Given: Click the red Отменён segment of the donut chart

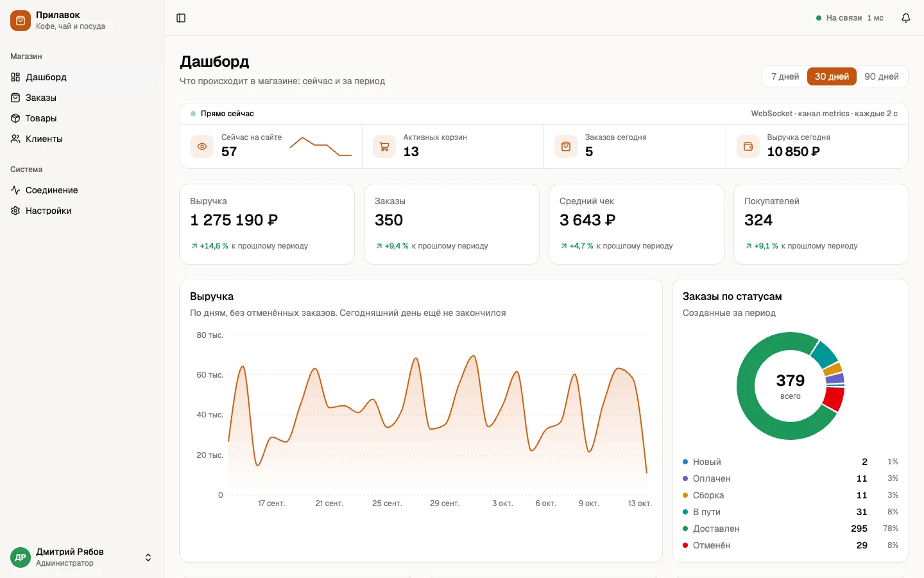Looking at the screenshot, I should click(x=834, y=399).
